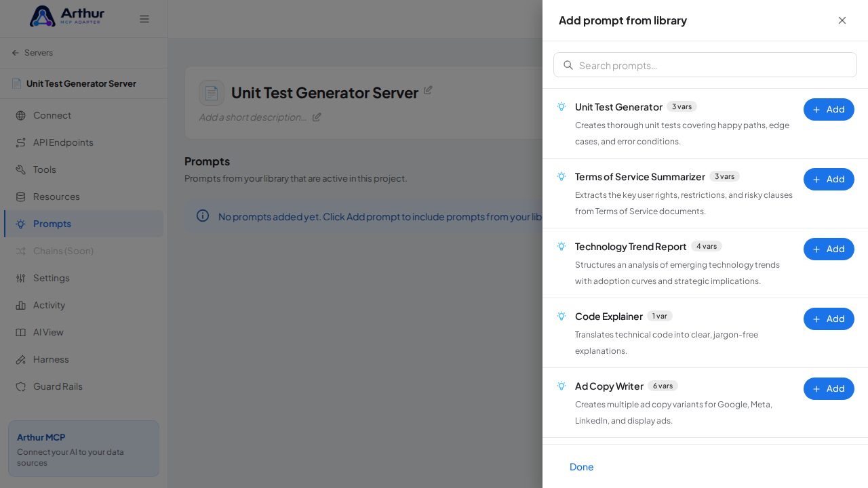Add the Code Explainer prompt
Viewport: 868px width, 488px height.
(x=829, y=319)
